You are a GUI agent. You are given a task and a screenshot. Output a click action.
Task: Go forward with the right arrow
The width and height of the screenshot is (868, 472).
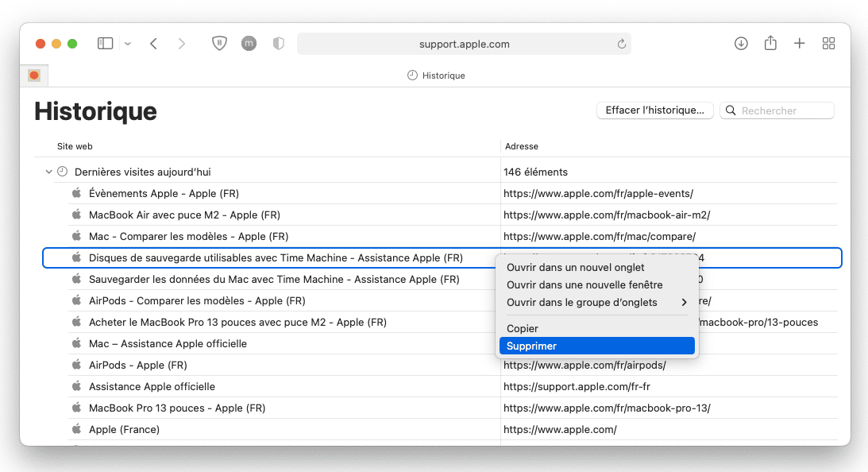(182, 44)
